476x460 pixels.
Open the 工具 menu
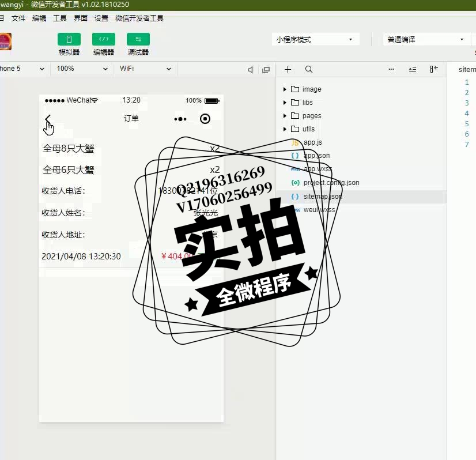click(60, 18)
